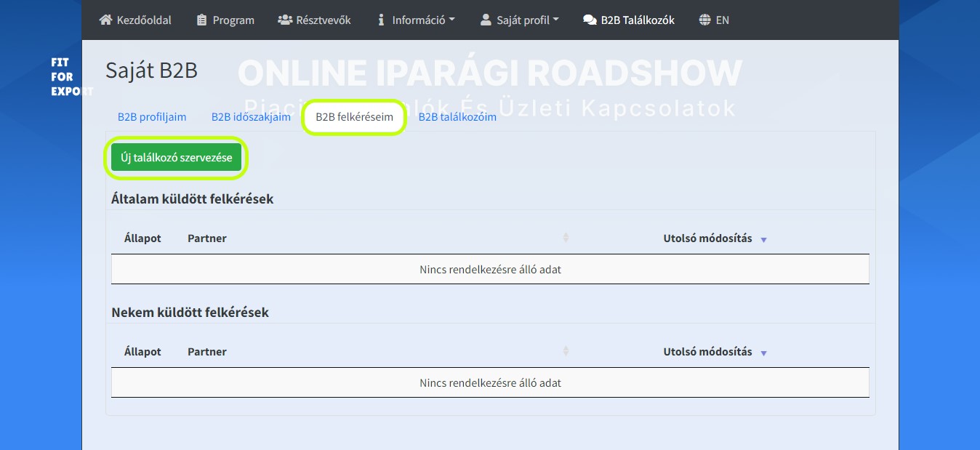Click the home icon beside Kezdőoldal
The height and width of the screenshot is (450, 980).
point(106,20)
